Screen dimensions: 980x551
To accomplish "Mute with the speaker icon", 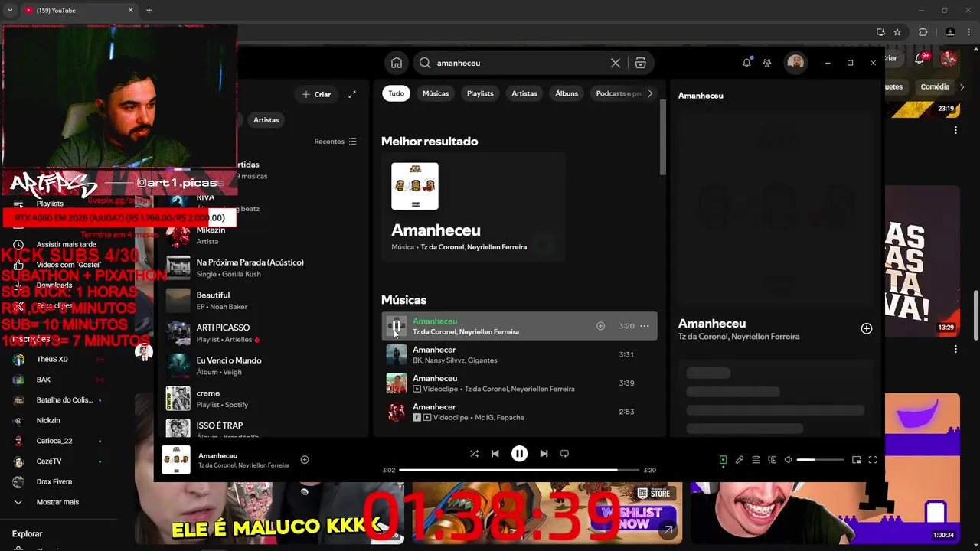I will click(x=788, y=460).
